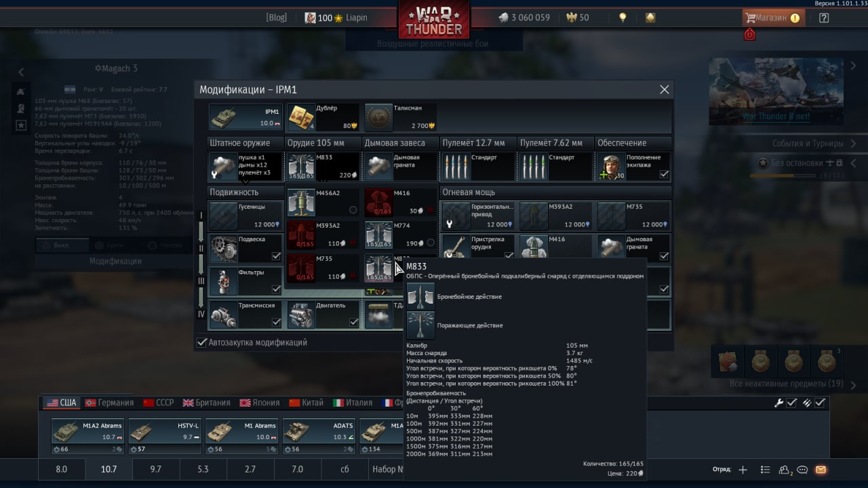Image resolution: width=868 pixels, height=488 pixels.
Task: Add squad member with plus icon
Action: [x=743, y=469]
